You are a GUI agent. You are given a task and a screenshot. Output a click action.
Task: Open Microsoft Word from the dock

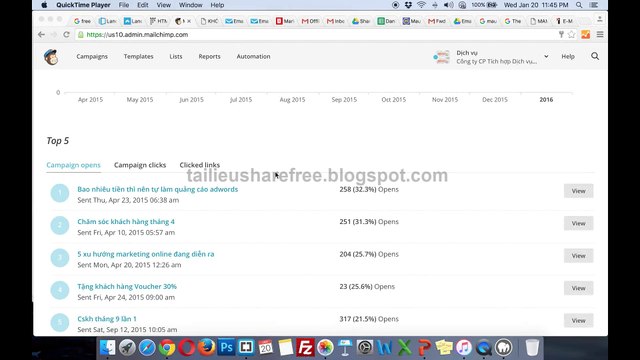384,347
